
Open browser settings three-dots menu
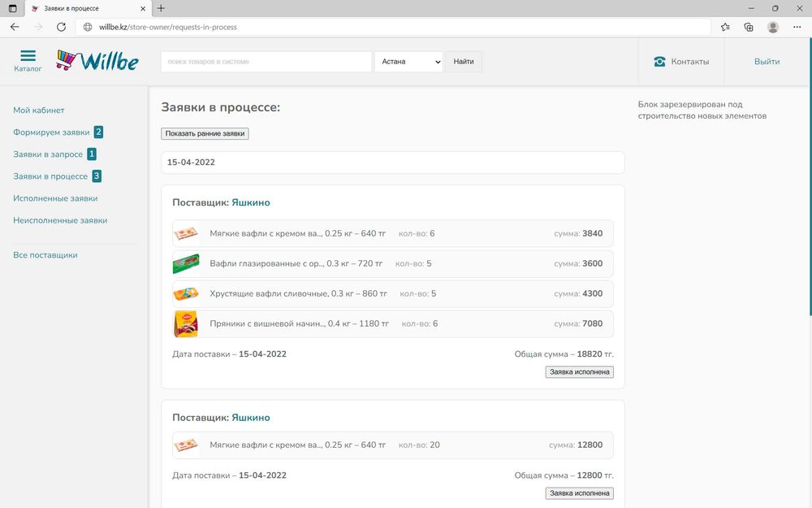pos(797,27)
